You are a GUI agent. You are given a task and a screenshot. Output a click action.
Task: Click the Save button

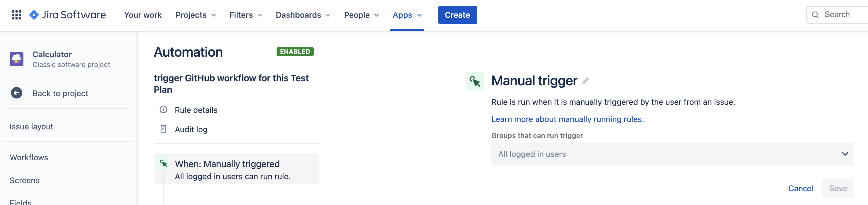(x=838, y=188)
